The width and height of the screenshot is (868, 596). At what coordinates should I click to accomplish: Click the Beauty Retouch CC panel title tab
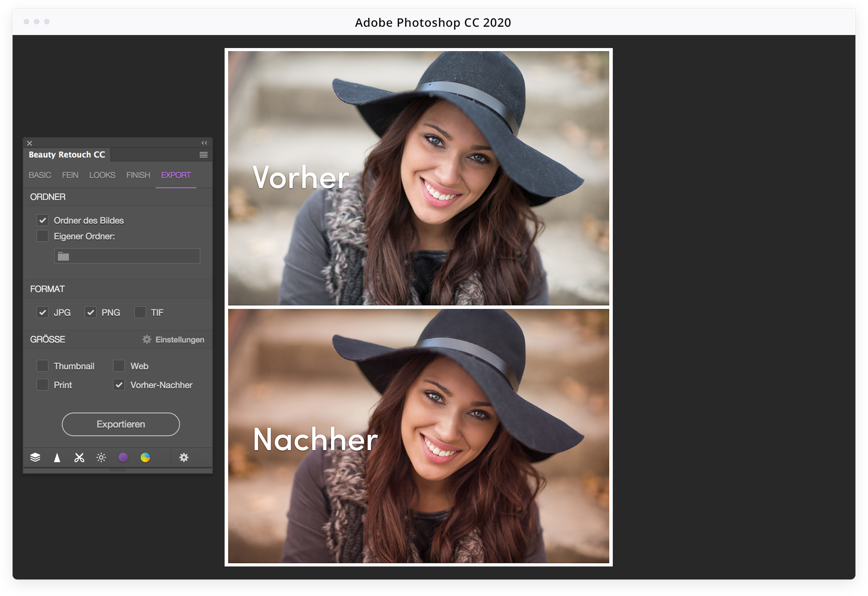pyautogui.click(x=67, y=155)
